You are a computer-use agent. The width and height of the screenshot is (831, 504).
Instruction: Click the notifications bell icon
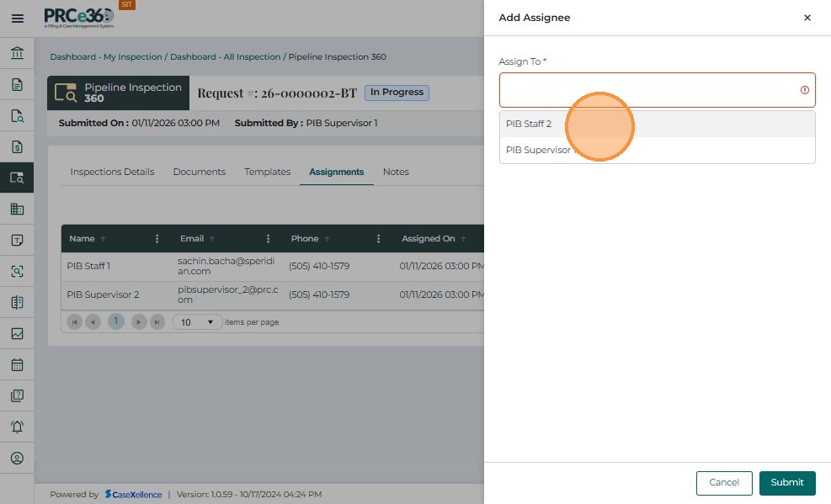click(x=17, y=427)
